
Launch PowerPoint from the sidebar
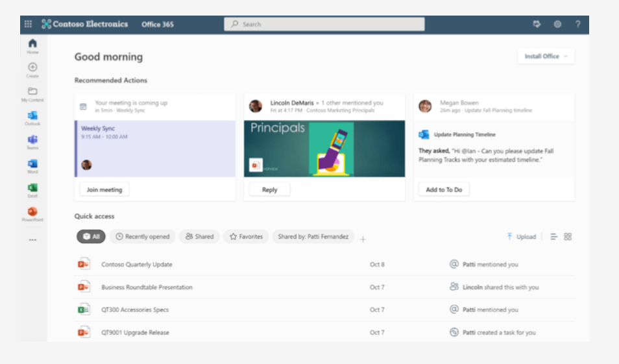pos(32,214)
